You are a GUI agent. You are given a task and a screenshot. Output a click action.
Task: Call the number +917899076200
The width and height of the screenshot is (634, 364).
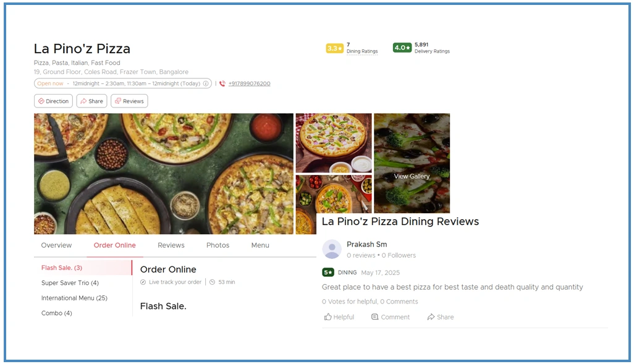[250, 83]
